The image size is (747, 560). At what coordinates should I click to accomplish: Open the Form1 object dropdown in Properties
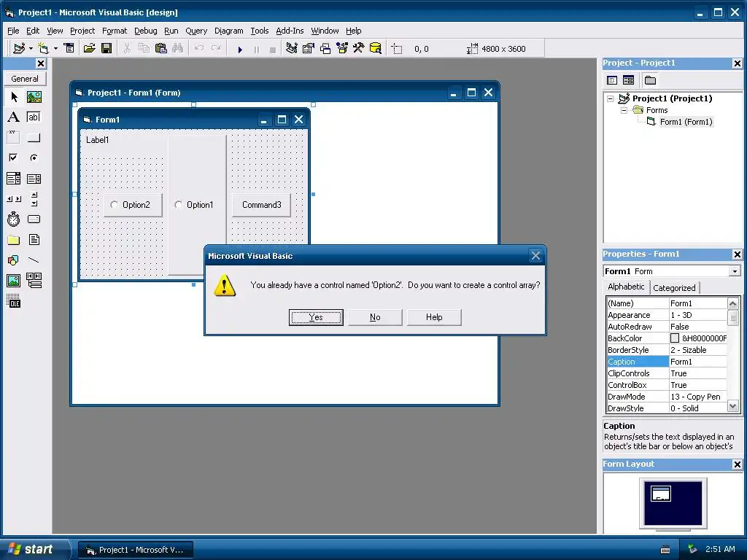[x=735, y=271]
